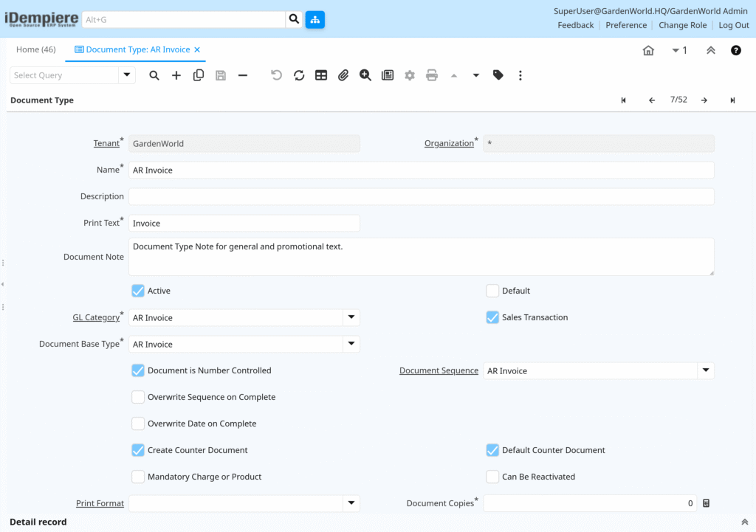756x532 pixels.
Task: Close the Document Type: AR Invoice tab
Action: tap(197, 49)
